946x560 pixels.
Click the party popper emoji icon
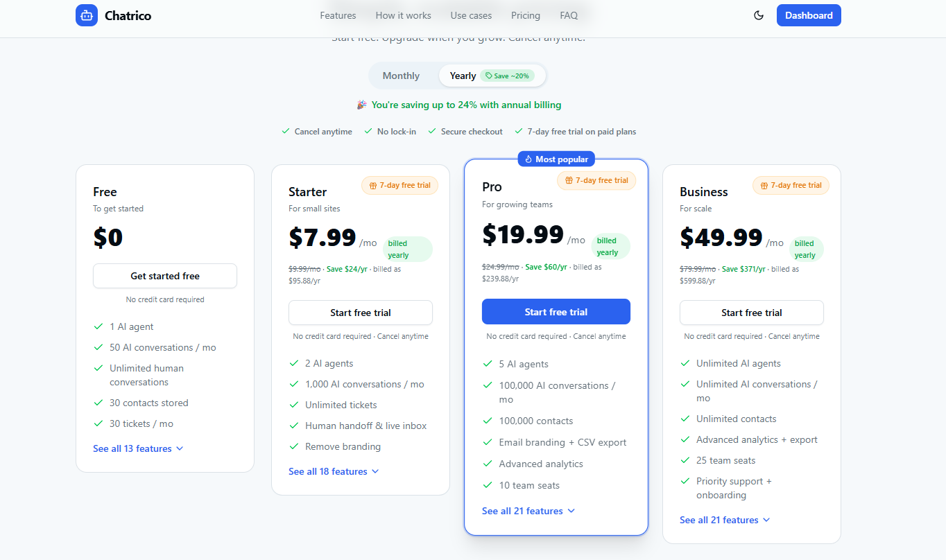[361, 105]
